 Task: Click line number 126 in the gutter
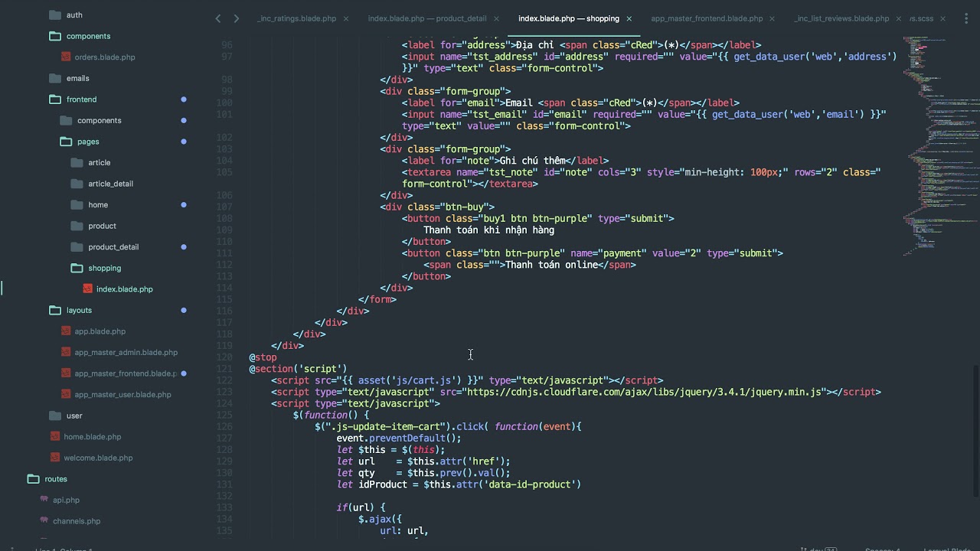point(224,426)
